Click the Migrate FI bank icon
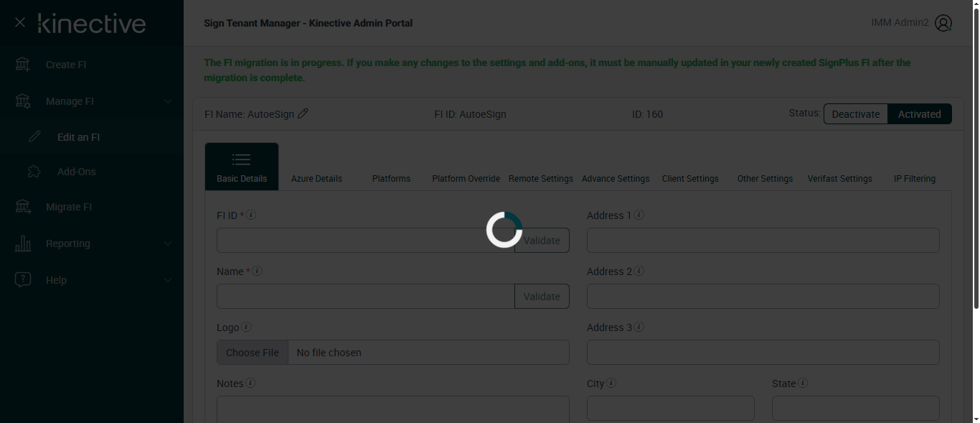The height and width of the screenshot is (423, 980). (23, 207)
